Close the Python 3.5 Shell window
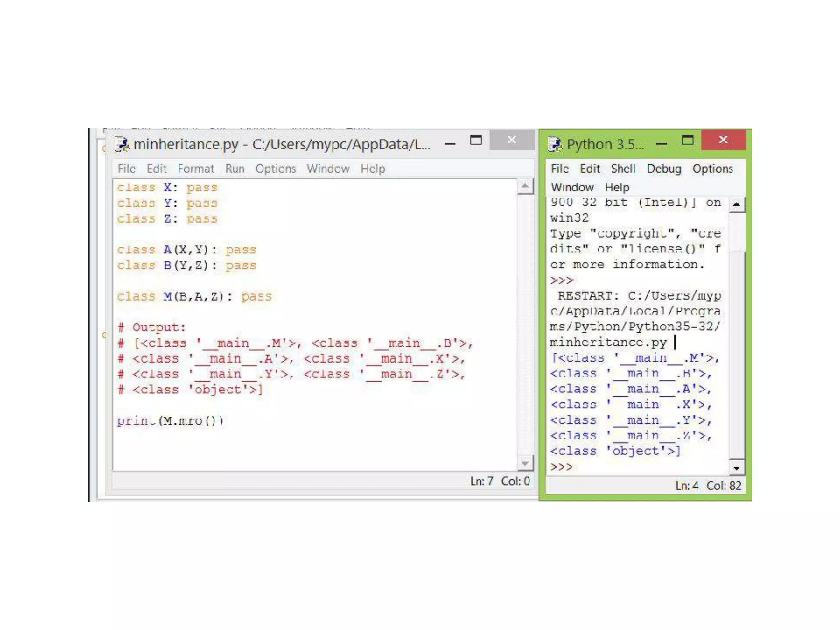Image resolution: width=840 pixels, height=630 pixels. pos(723,140)
